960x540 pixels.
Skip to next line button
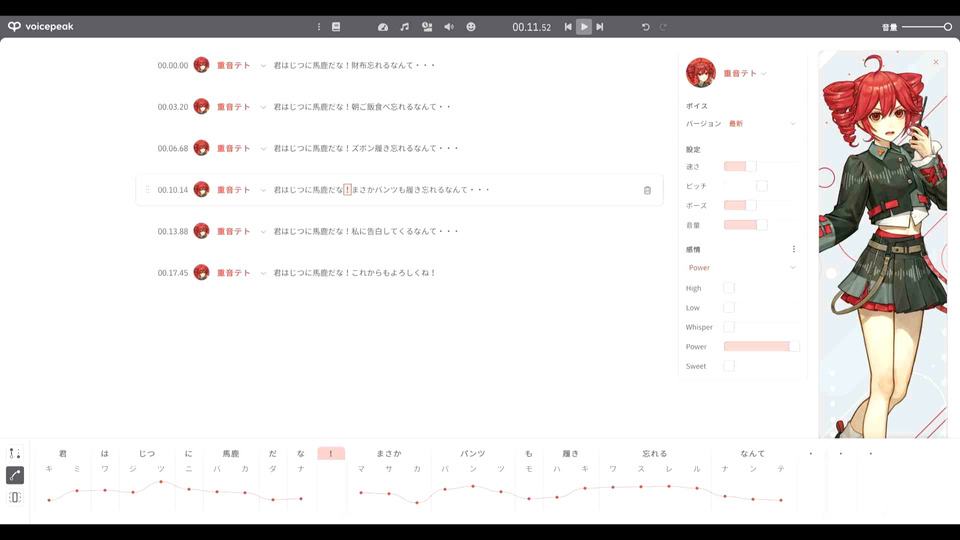(600, 27)
